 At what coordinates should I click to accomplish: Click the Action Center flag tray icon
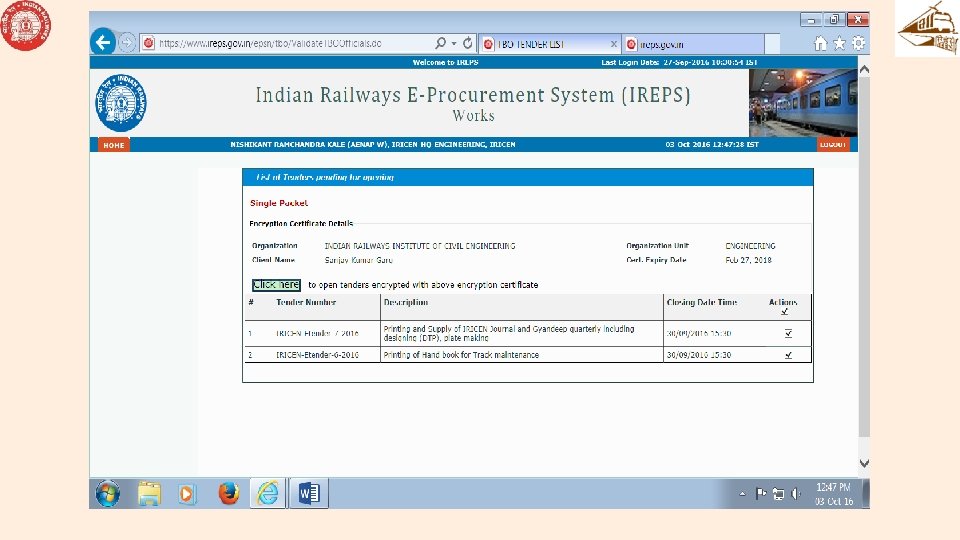point(761,493)
